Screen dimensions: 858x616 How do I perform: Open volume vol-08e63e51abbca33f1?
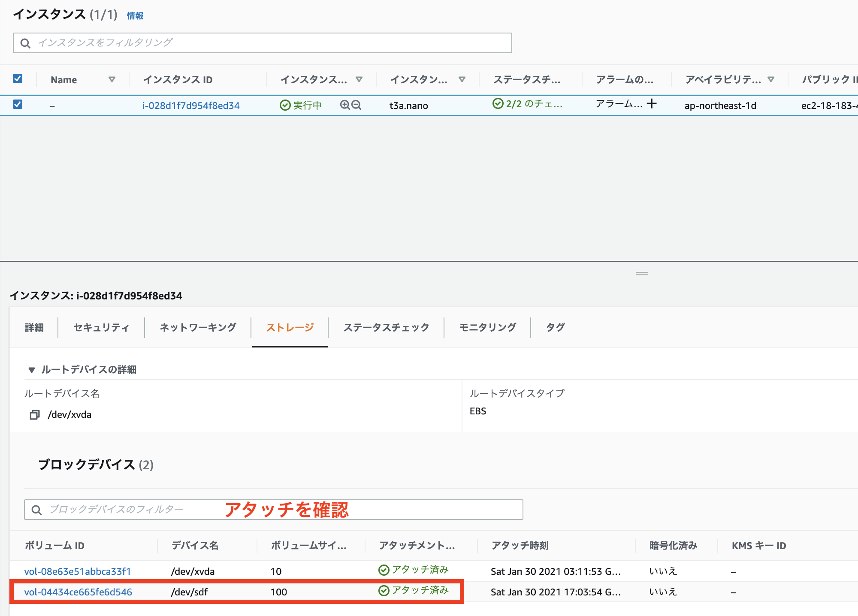pyautogui.click(x=78, y=571)
